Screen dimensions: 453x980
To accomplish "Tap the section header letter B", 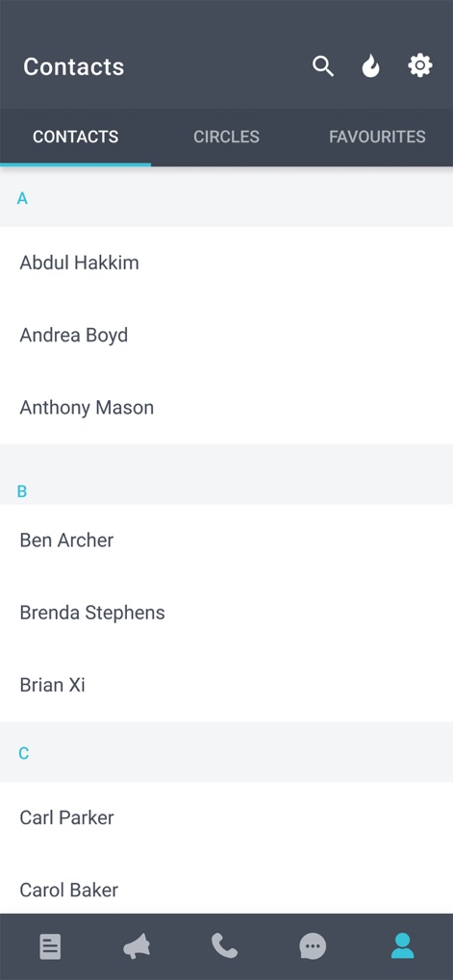I will [22, 491].
